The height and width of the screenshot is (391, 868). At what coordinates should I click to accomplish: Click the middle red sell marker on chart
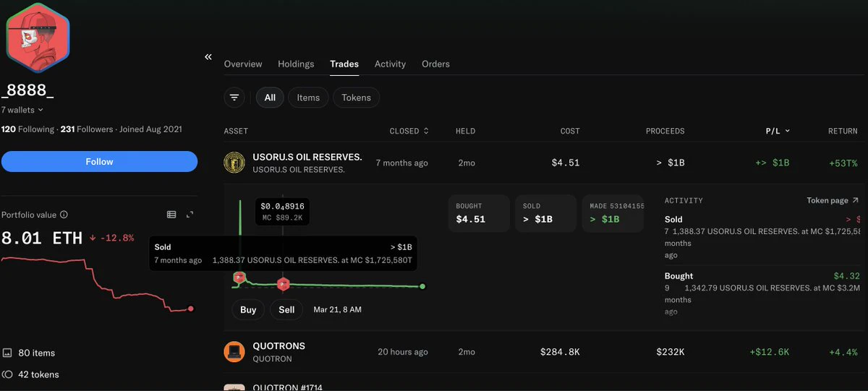point(283,283)
